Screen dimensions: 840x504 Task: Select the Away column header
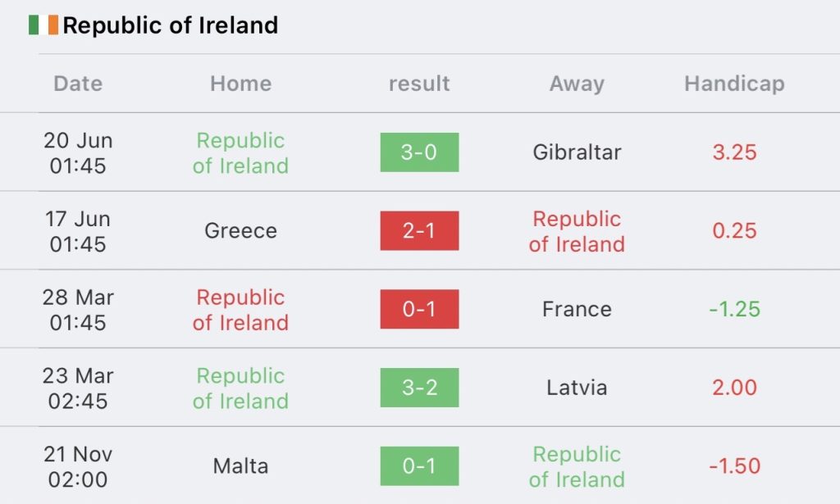(x=577, y=84)
